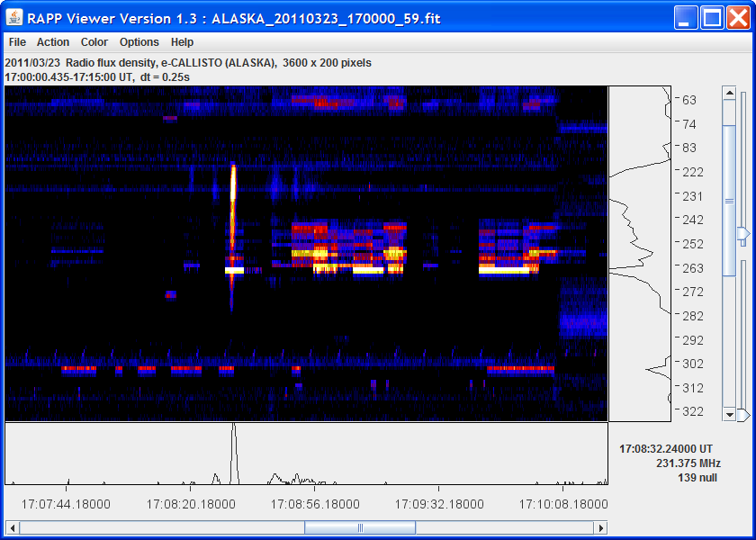Click the peak in the time profile plot

tap(234, 454)
